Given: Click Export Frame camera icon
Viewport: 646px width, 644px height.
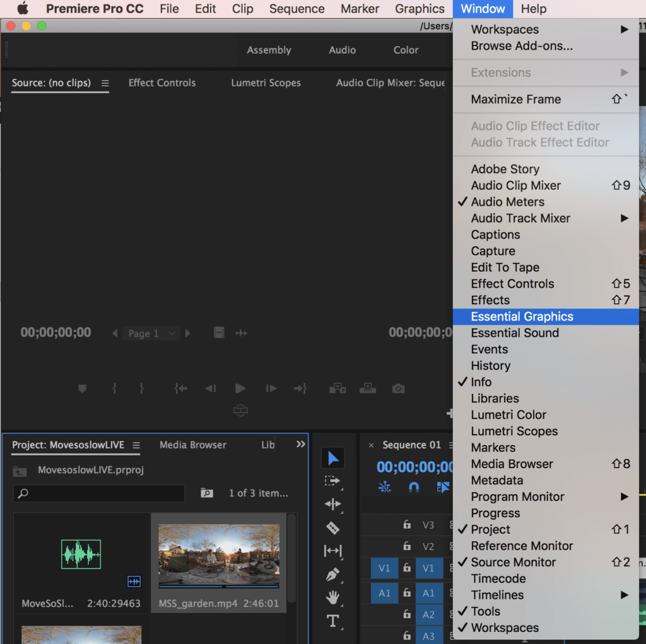Looking at the screenshot, I should click(x=398, y=389).
